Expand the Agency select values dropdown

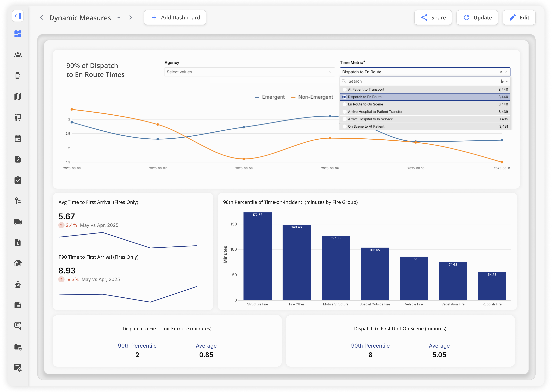pos(249,72)
